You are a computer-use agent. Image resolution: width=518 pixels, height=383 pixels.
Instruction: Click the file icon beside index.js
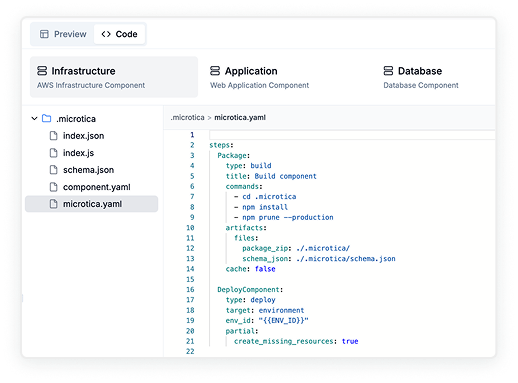[53, 153]
